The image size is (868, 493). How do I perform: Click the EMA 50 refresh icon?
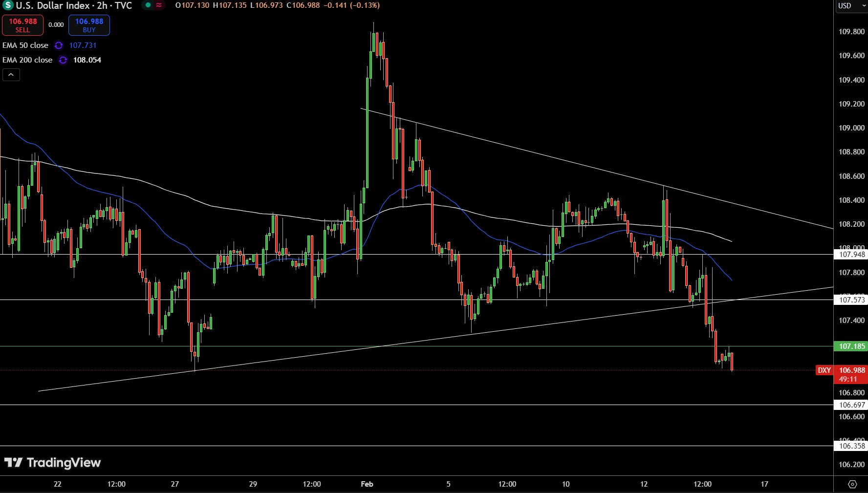[x=59, y=45]
